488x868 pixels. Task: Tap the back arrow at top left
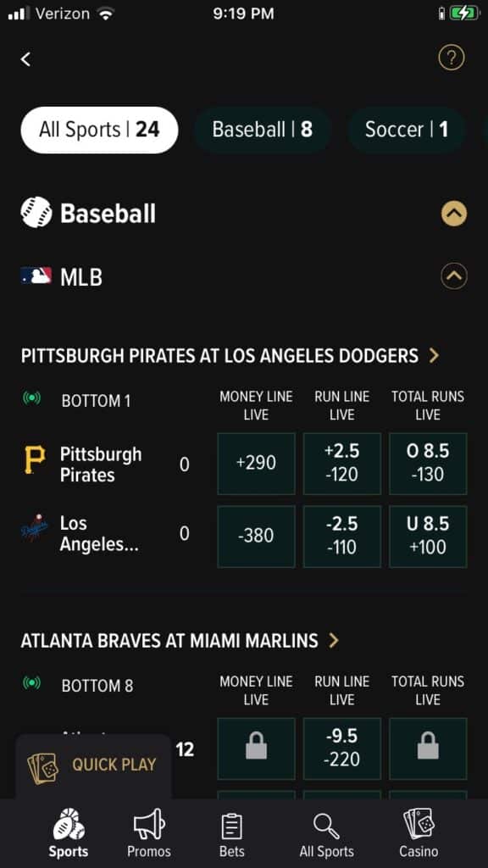pos(25,58)
